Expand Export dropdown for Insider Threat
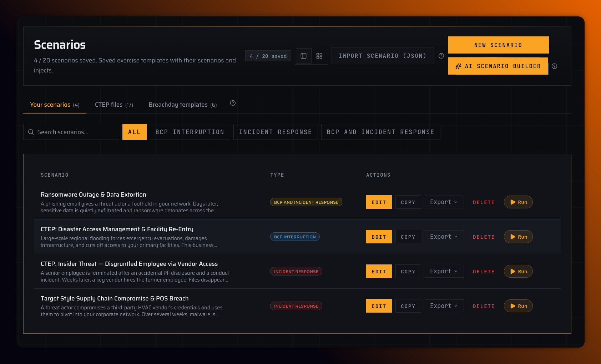 444,271
